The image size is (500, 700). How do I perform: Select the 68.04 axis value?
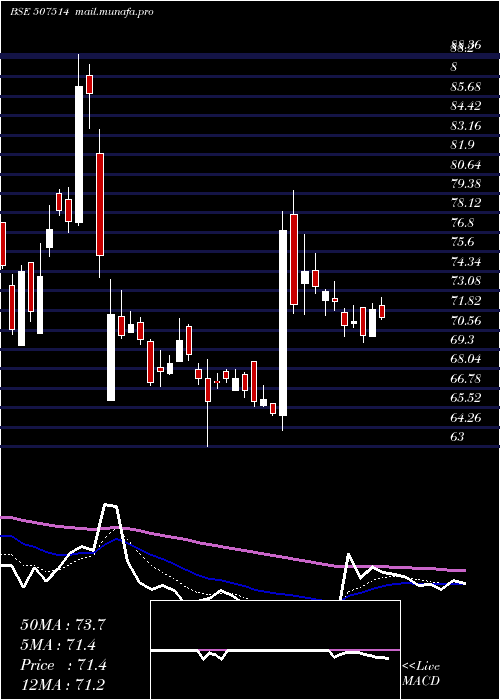click(x=466, y=359)
